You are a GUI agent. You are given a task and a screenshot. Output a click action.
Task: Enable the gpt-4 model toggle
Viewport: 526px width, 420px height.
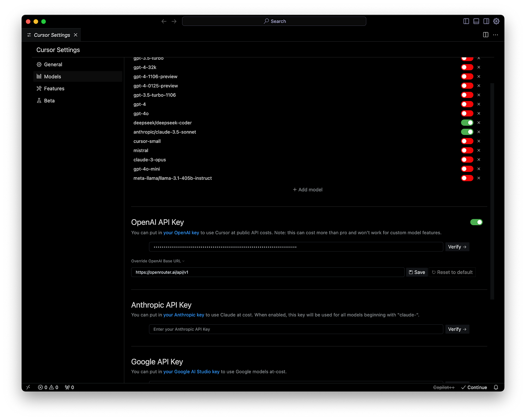point(467,104)
